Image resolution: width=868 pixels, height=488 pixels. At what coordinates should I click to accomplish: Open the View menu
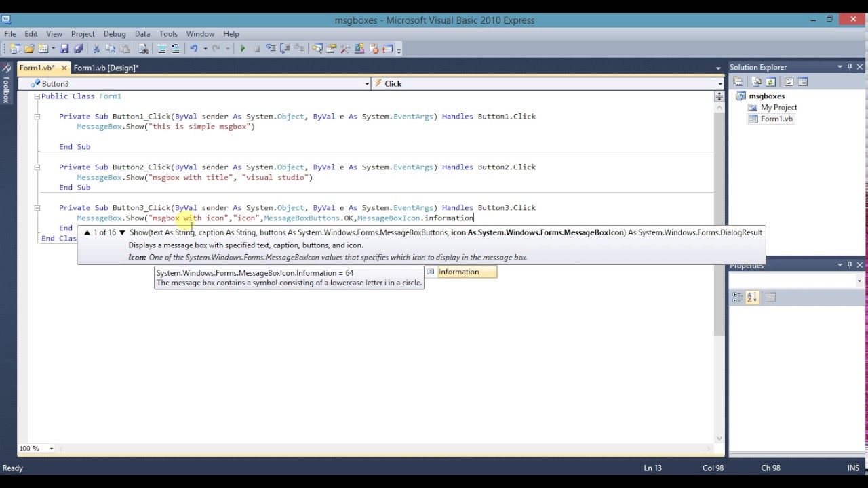click(x=54, y=34)
